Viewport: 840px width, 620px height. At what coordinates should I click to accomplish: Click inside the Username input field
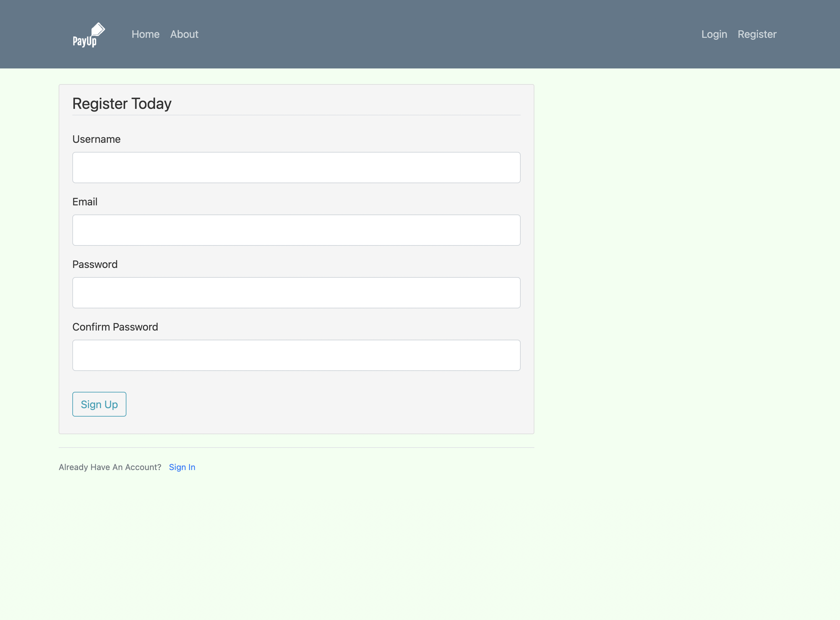click(296, 167)
